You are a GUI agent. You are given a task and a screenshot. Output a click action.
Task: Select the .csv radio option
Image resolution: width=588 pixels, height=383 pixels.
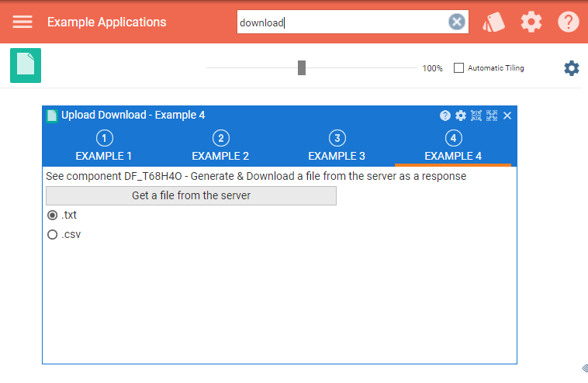[x=53, y=234]
